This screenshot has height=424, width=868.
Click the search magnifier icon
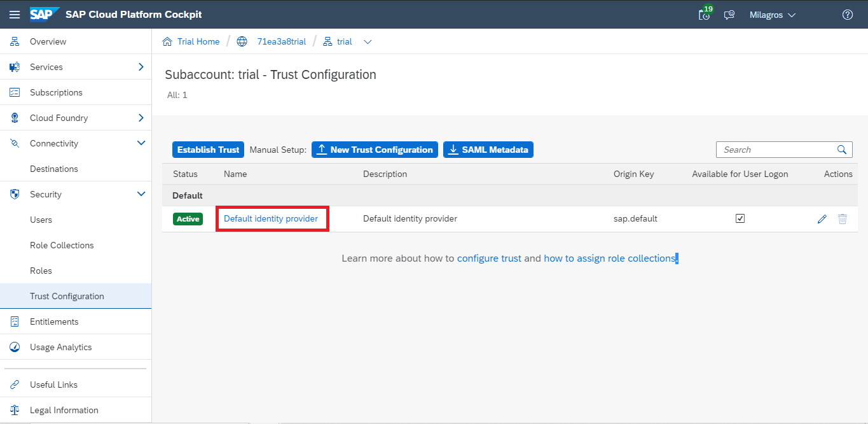(x=841, y=150)
